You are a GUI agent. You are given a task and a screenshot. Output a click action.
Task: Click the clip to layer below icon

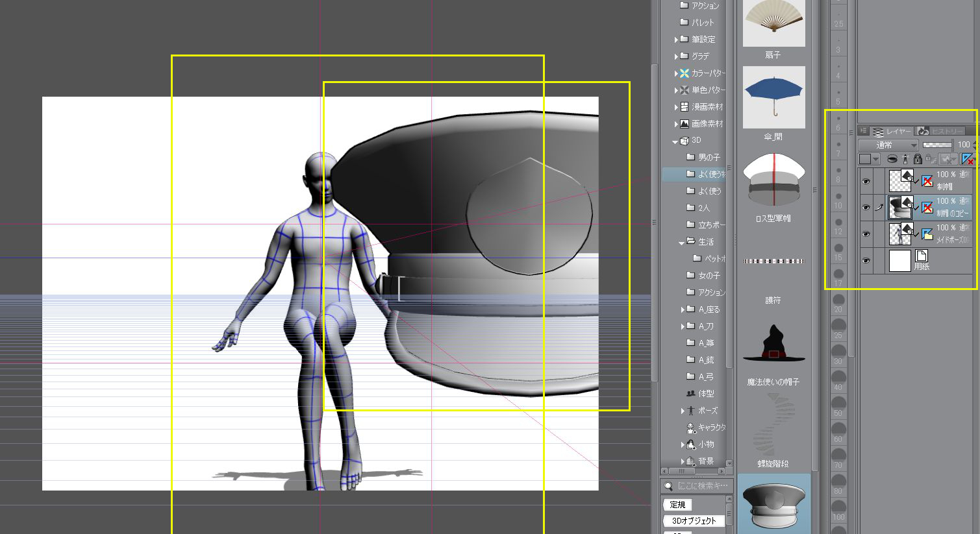[892, 159]
